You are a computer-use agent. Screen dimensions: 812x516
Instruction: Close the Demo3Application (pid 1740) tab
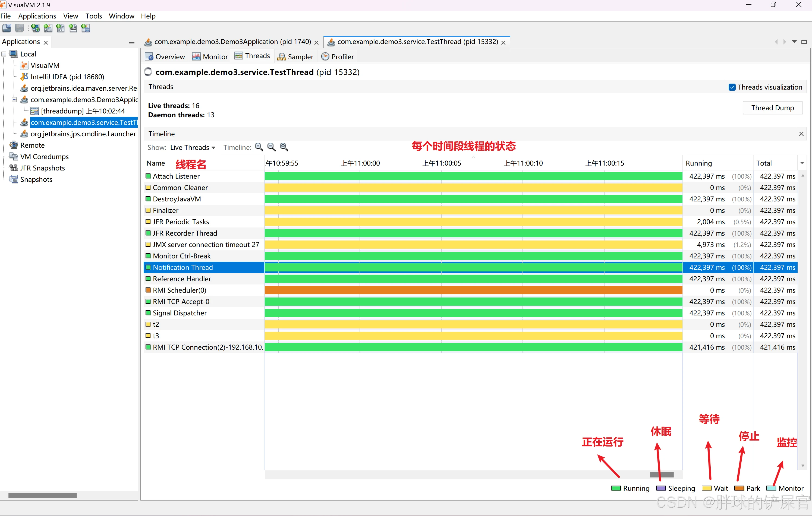coord(316,42)
